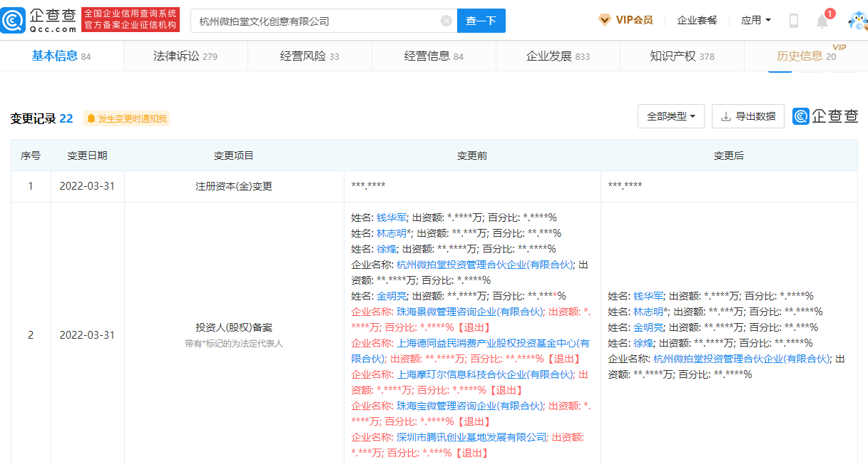Open 钱华军 link in 变更前 column
Viewport: 868px width, 465px height.
(x=392, y=218)
